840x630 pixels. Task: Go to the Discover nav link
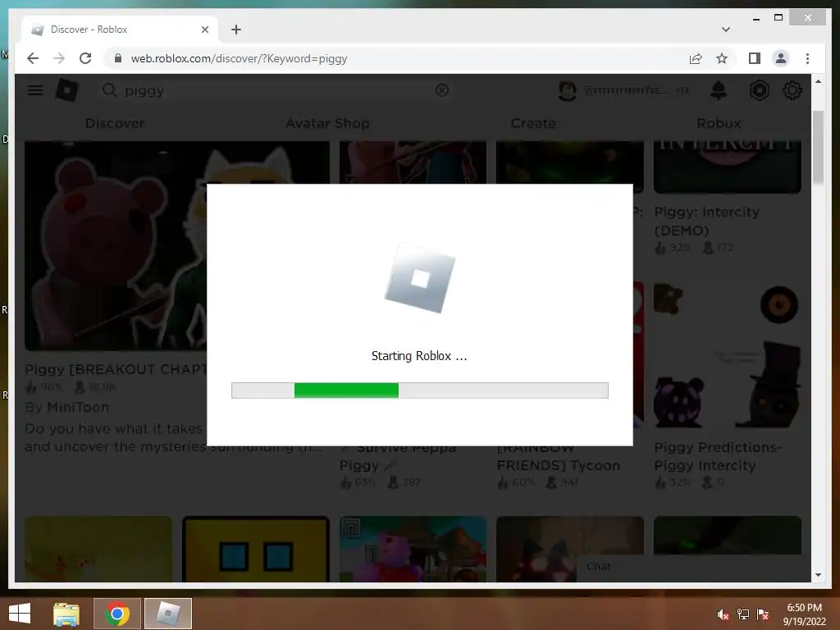pyautogui.click(x=115, y=123)
